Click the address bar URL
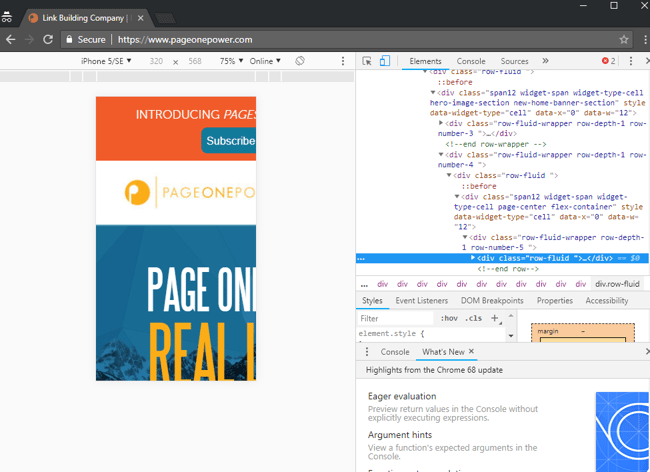 point(185,40)
